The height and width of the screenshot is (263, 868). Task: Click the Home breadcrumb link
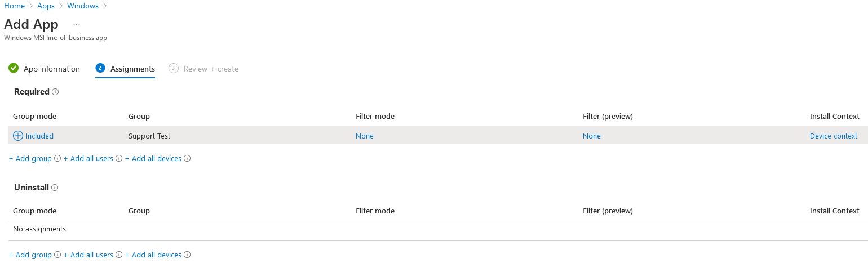coord(15,6)
